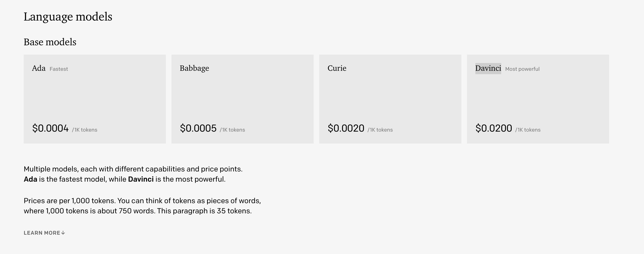Click the highlighted Davinci model name

(488, 68)
